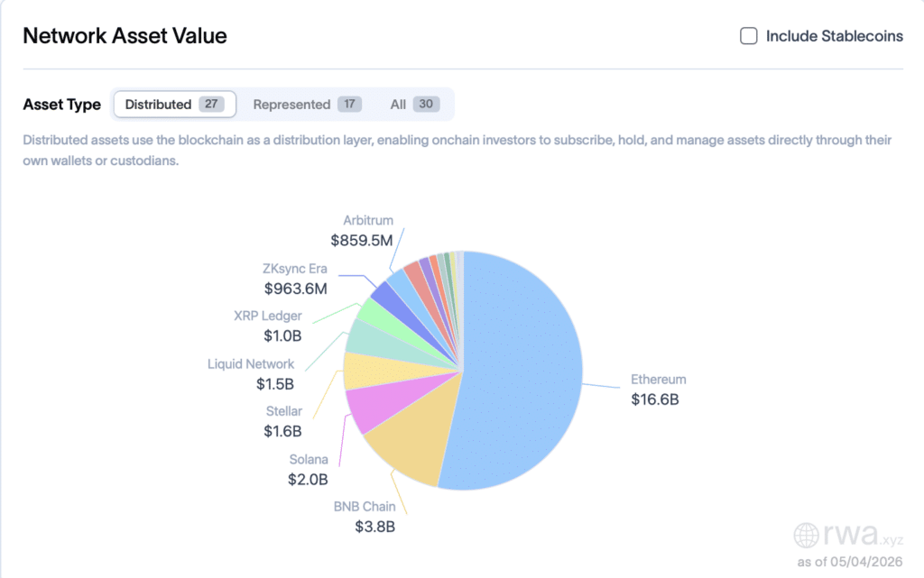Click the Solana label
Viewport: 924px width, 578px height.
[309, 460]
